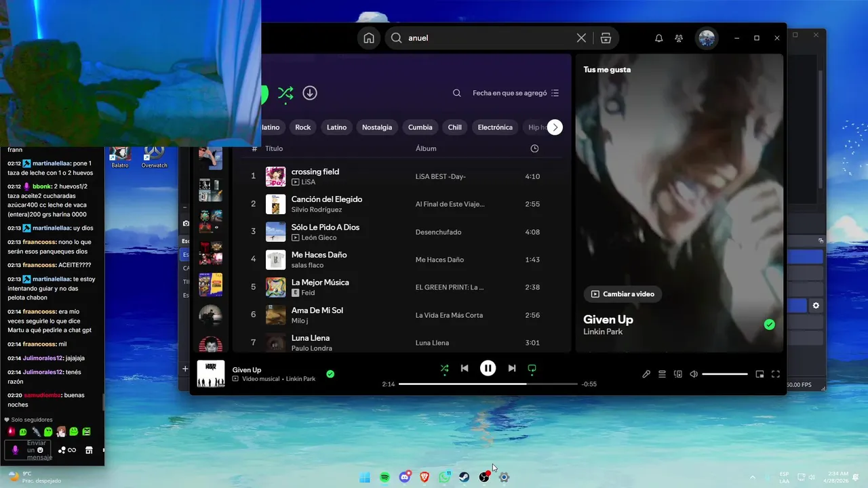Select the Nostalgia filter chip
868x488 pixels.
(x=377, y=127)
